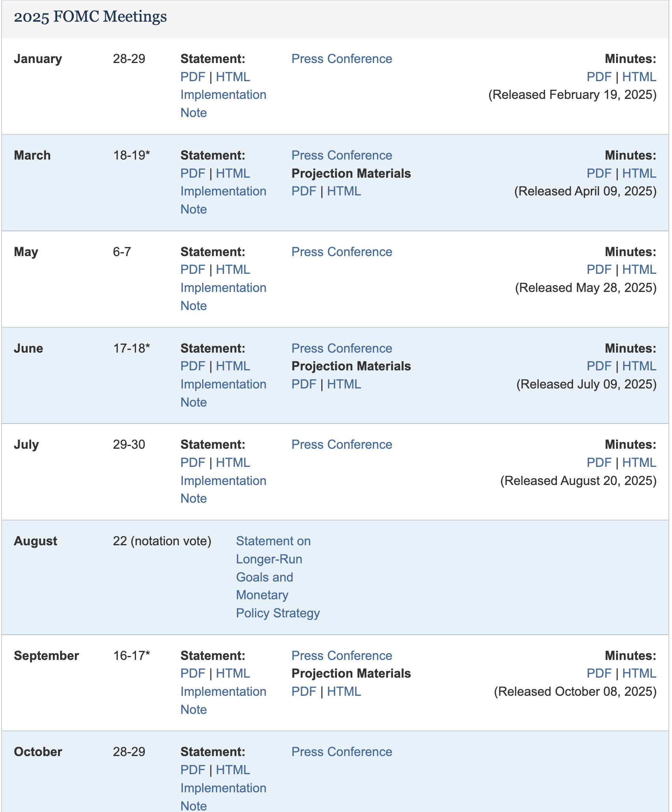The height and width of the screenshot is (812, 672).
Task: Open June minutes HTML link
Action: [x=639, y=366]
